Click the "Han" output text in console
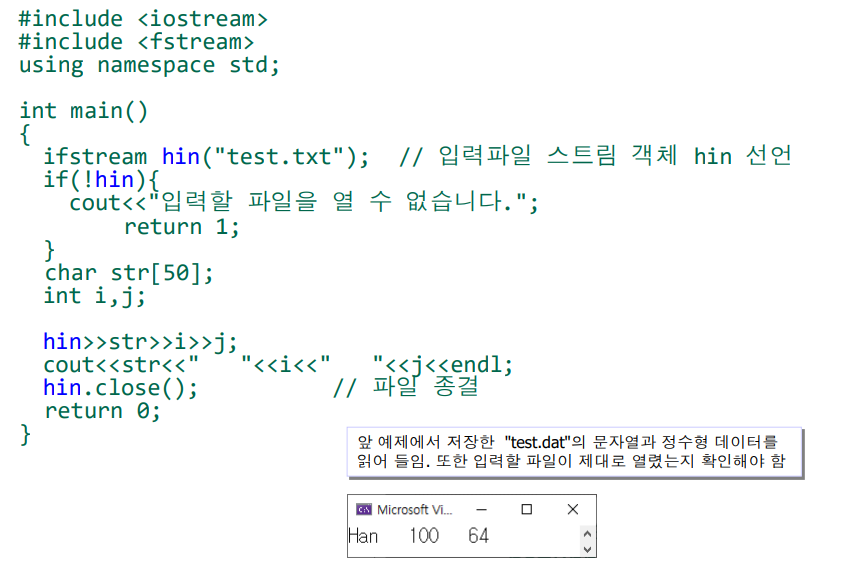 click(x=363, y=536)
